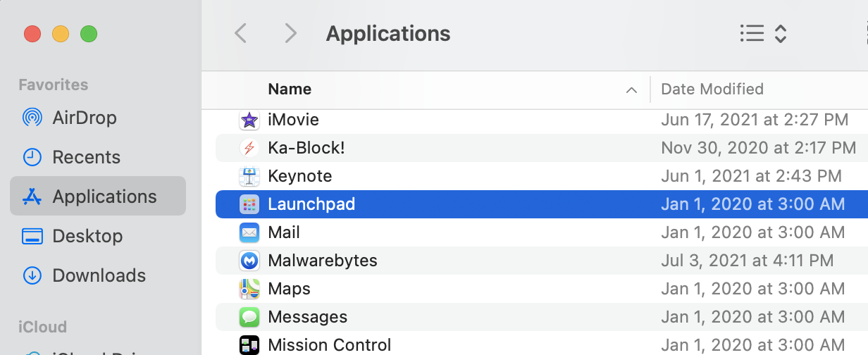Click the Mail envelope icon
The width and height of the screenshot is (868, 355).
pyautogui.click(x=249, y=232)
